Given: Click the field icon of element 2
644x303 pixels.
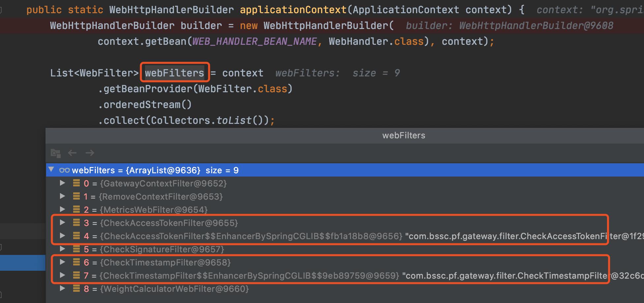Looking at the screenshot, I should click(x=76, y=209).
